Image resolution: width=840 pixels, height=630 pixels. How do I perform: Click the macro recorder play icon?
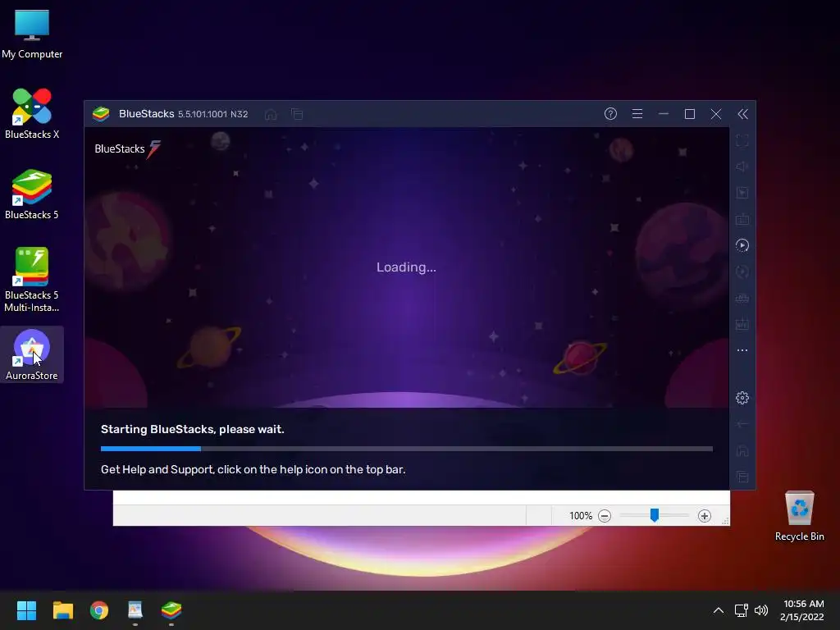[742, 245]
